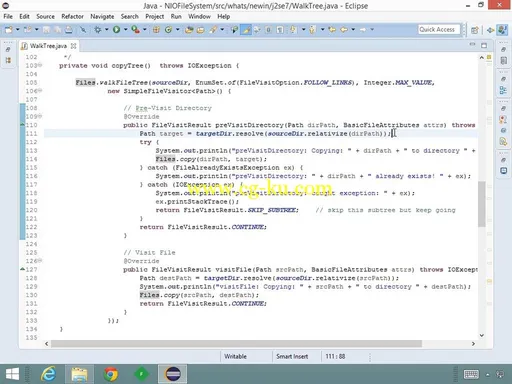Select the WalkTree.java editor tab
This screenshot has width=512, height=384.
(x=48, y=46)
